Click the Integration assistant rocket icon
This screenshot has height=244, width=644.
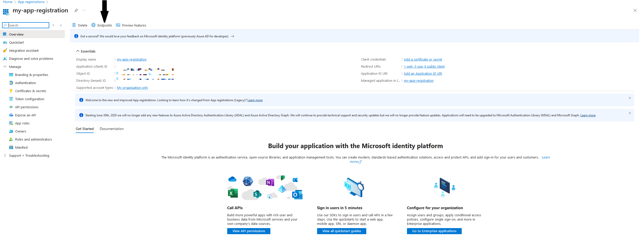(x=5, y=50)
